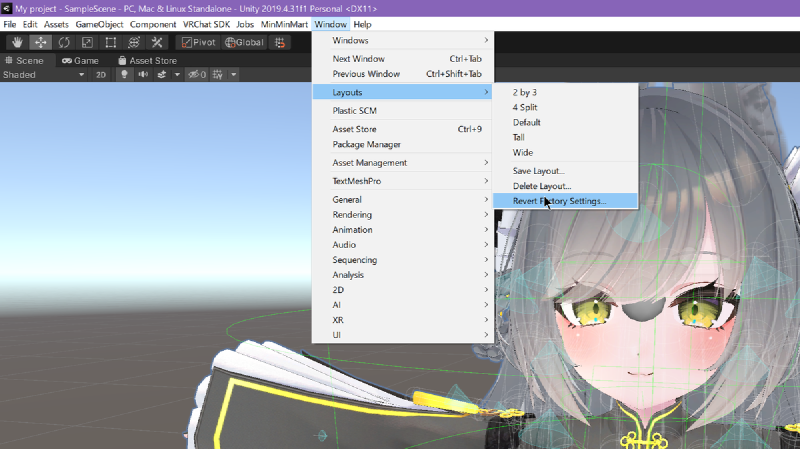This screenshot has width=800, height=449.
Task: Open the Component menu
Action: pyautogui.click(x=153, y=24)
